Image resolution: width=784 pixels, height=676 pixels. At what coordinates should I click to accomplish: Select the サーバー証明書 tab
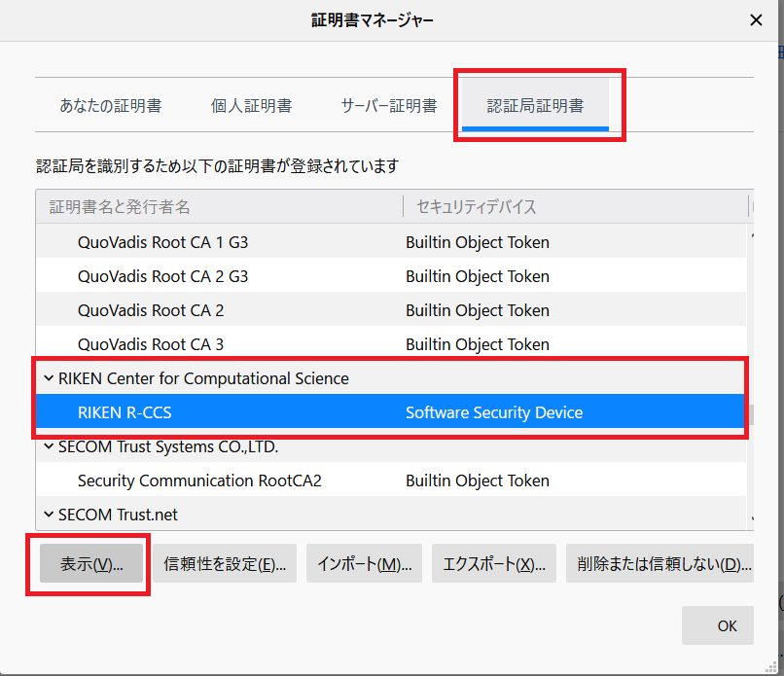click(388, 105)
